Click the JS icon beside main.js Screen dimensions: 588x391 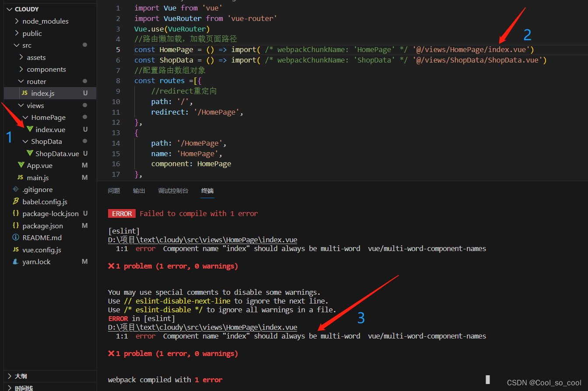click(20, 178)
